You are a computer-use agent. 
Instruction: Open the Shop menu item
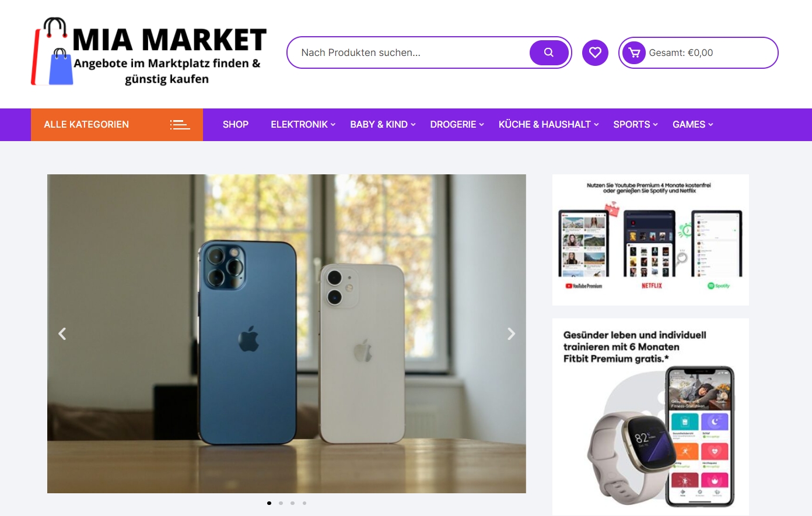point(236,125)
